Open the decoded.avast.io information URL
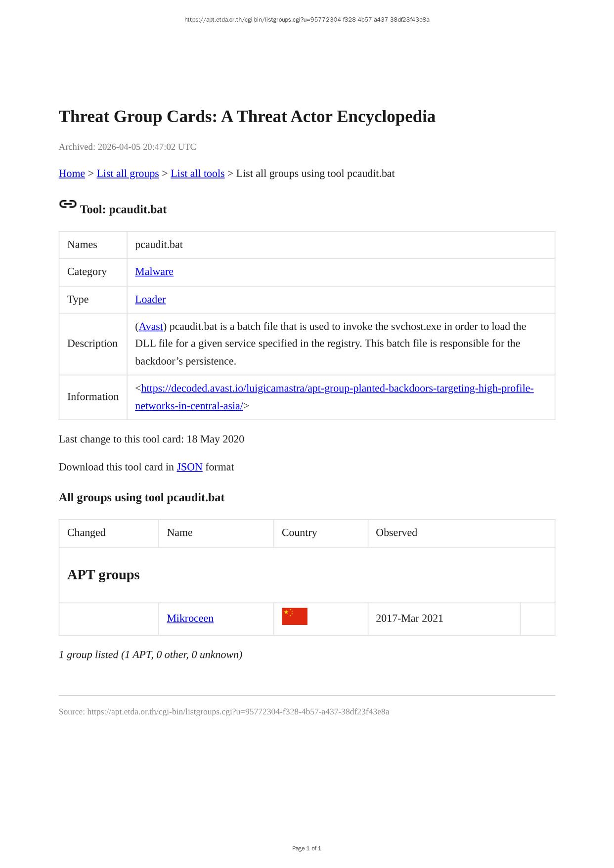This screenshot has width=614, height=868. point(337,389)
